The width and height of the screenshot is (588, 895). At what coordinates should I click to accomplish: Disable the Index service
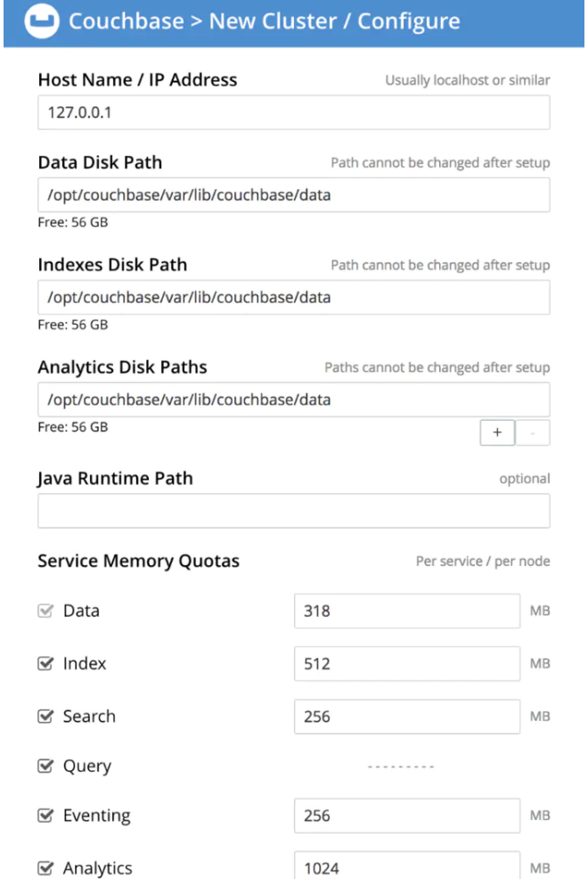pyautogui.click(x=45, y=663)
